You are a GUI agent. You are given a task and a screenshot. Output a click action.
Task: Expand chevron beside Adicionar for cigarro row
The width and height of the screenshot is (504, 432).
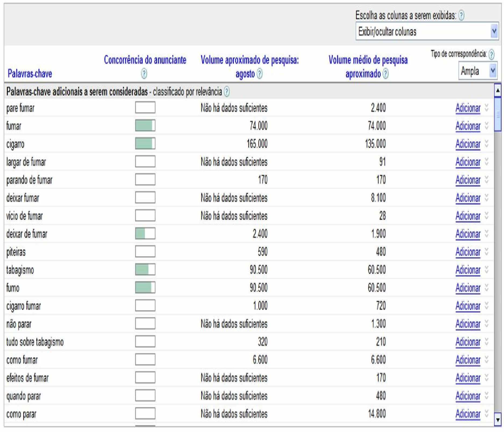(487, 144)
